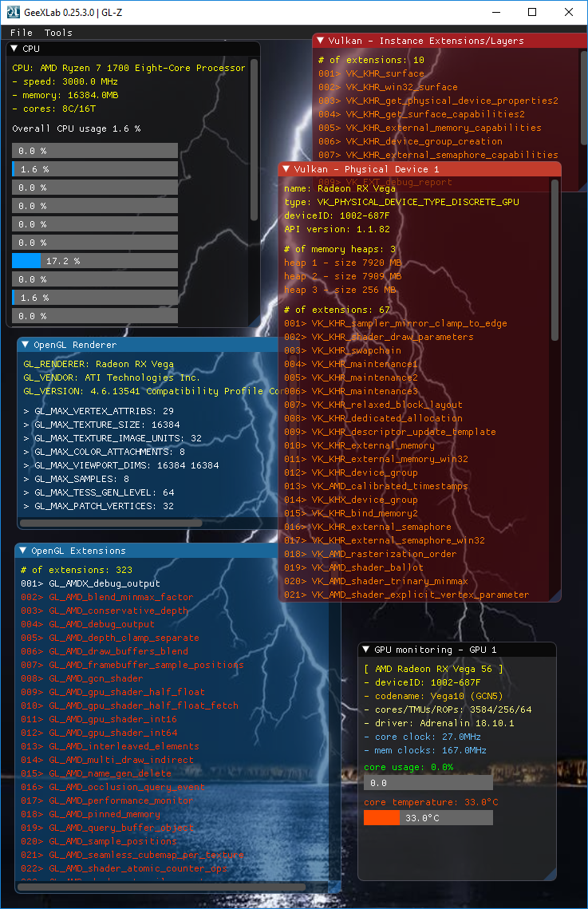
Task: Click the VK_KHR_maintenance2 extension row
Action: point(351,377)
